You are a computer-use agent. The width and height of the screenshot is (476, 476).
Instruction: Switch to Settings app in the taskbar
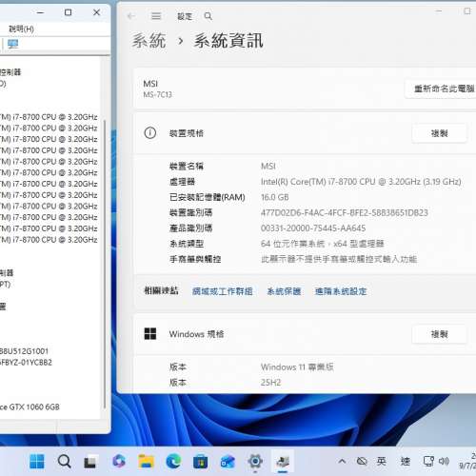point(255,461)
